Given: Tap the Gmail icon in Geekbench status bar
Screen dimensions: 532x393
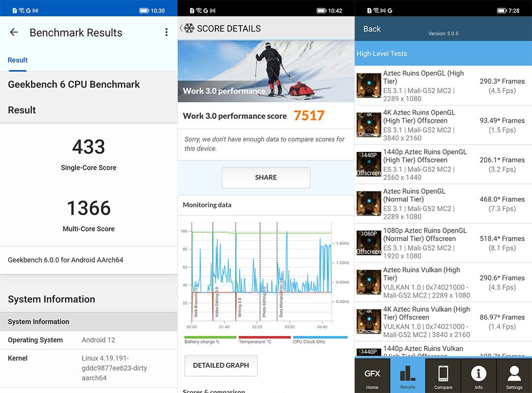Looking at the screenshot, I should (x=35, y=11).
